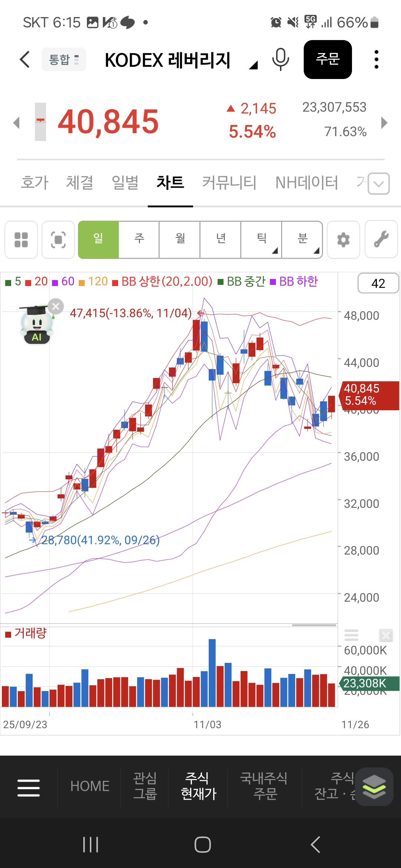Expand the 통합 market selector

(64, 59)
